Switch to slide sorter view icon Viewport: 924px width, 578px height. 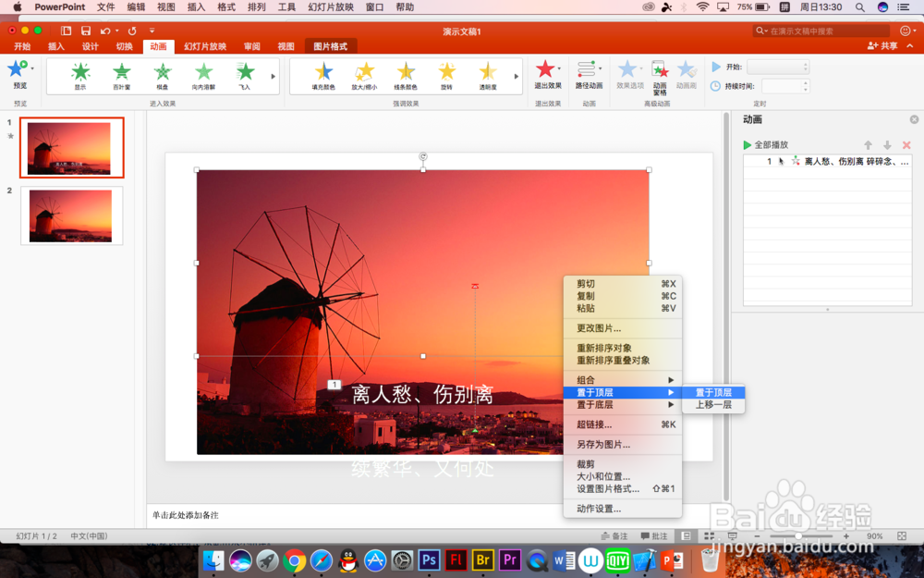click(x=709, y=536)
